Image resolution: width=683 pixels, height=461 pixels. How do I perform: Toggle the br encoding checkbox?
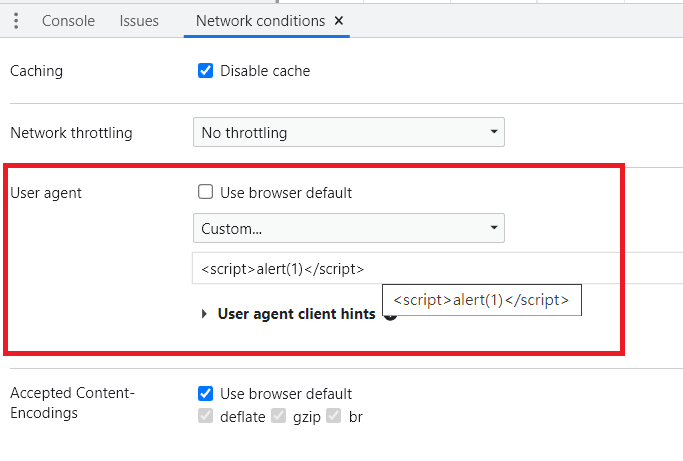pos(334,416)
